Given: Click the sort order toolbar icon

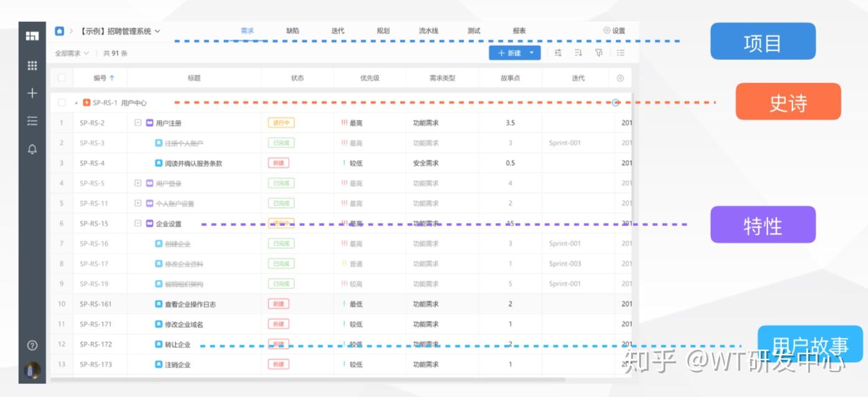Looking at the screenshot, I should coord(578,53).
